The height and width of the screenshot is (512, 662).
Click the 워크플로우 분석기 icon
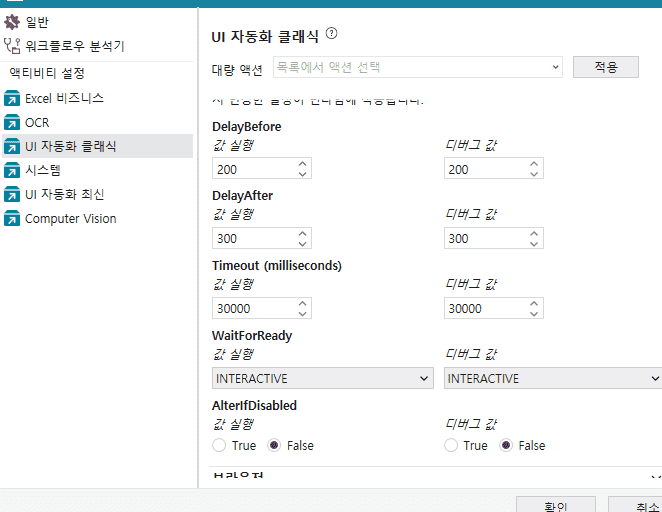[x=12, y=45]
